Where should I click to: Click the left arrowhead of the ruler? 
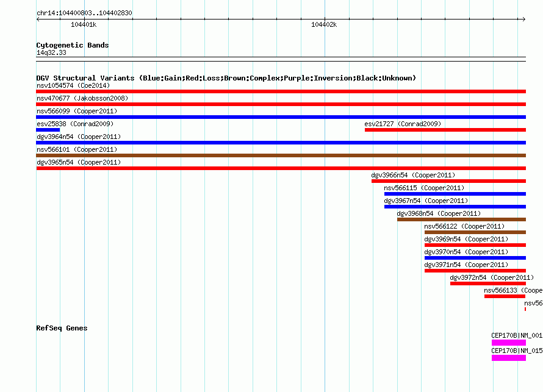point(38,20)
